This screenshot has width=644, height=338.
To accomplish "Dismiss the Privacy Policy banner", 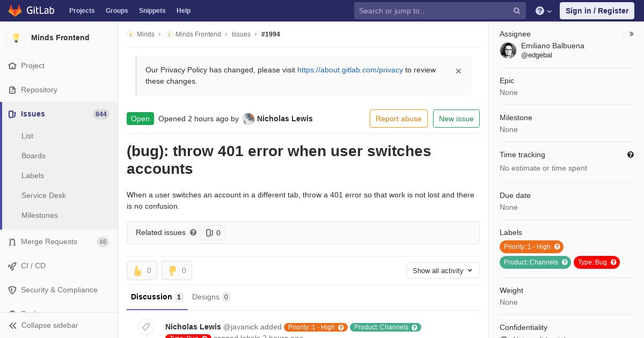I will click(458, 71).
